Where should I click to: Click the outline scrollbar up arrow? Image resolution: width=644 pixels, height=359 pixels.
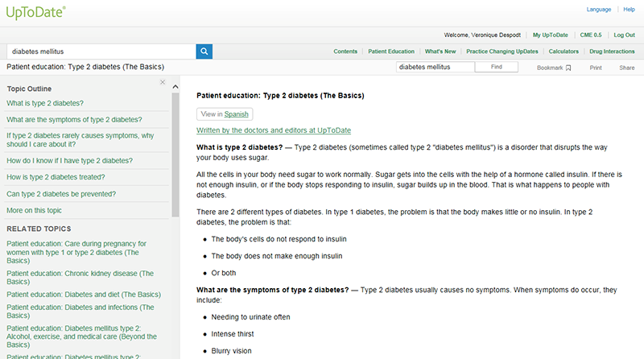click(x=175, y=87)
